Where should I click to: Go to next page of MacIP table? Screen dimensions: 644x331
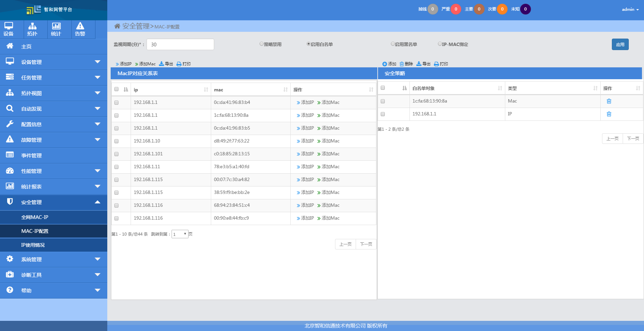366,244
